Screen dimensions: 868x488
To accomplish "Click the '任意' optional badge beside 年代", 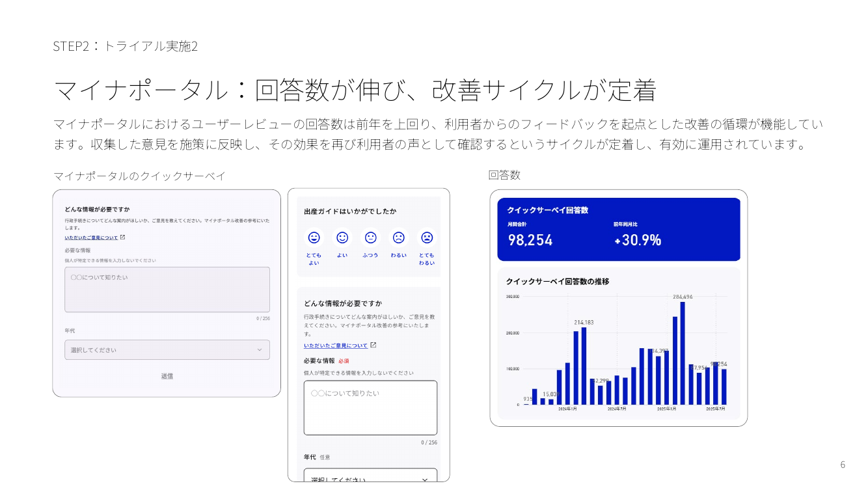I will 325,457.
